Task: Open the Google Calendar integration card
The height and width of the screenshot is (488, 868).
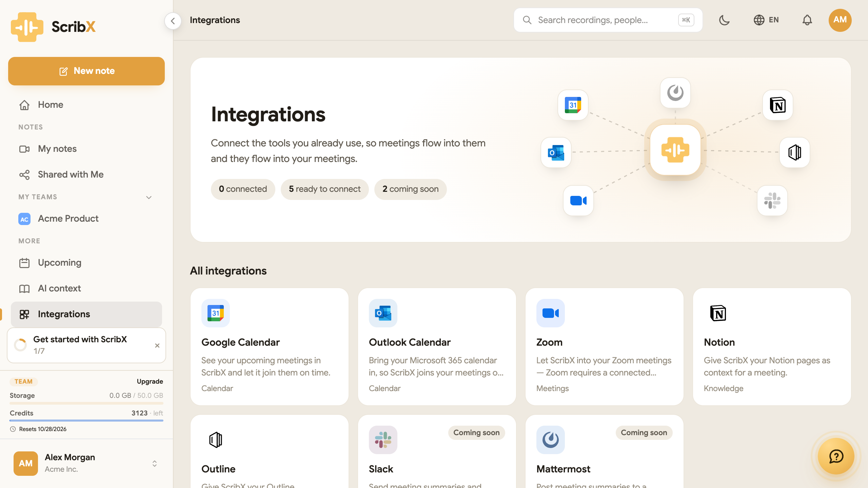Action: 269,346
